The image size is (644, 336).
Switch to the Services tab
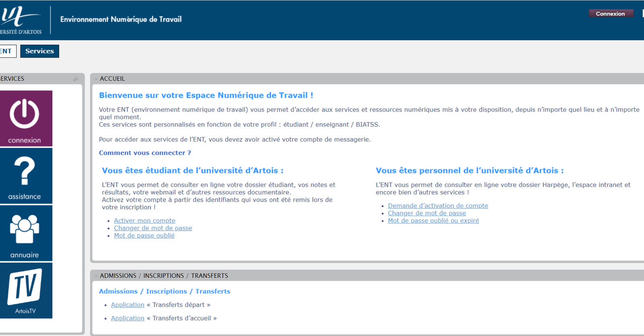pyautogui.click(x=39, y=51)
